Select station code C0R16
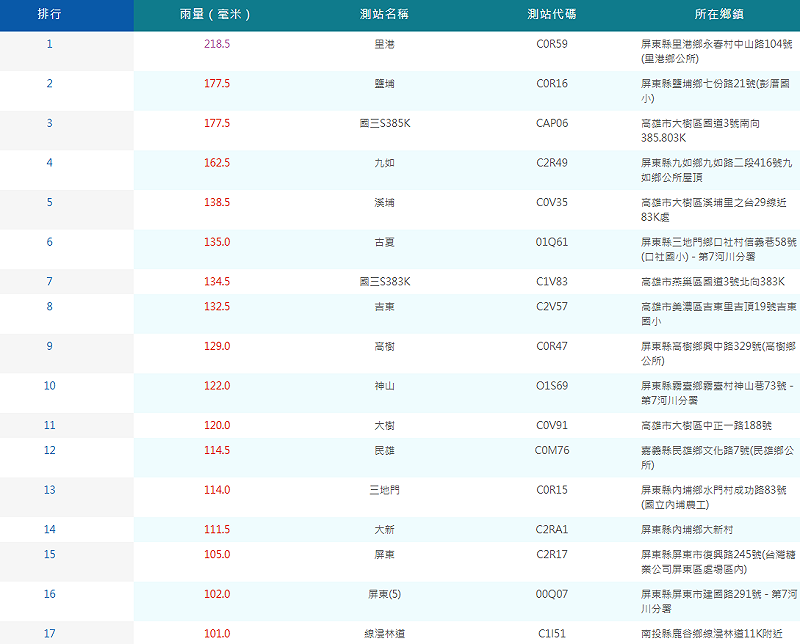 pos(552,84)
